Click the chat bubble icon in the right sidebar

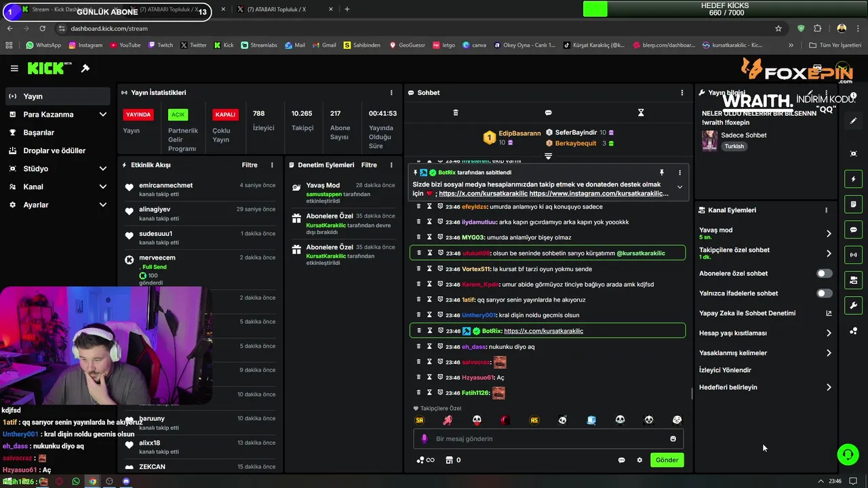(x=853, y=230)
